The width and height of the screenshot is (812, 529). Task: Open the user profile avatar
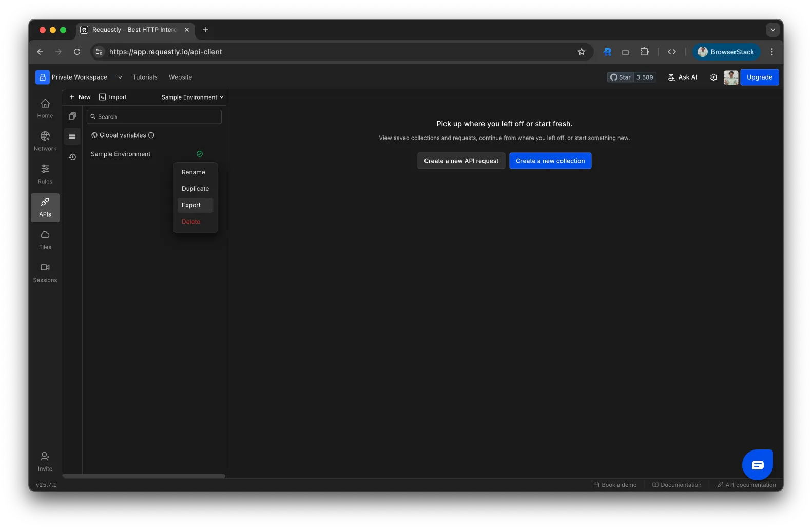pyautogui.click(x=731, y=77)
